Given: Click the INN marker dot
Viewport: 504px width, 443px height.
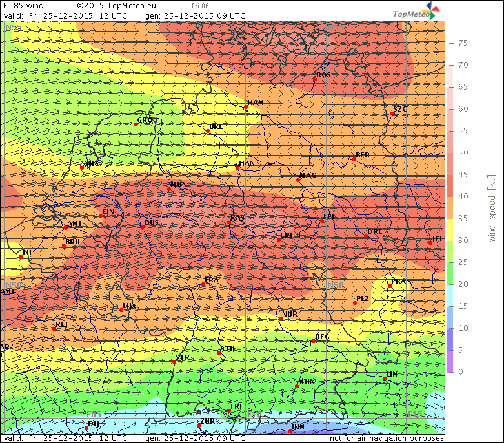Looking at the screenshot, I should coord(290,431).
